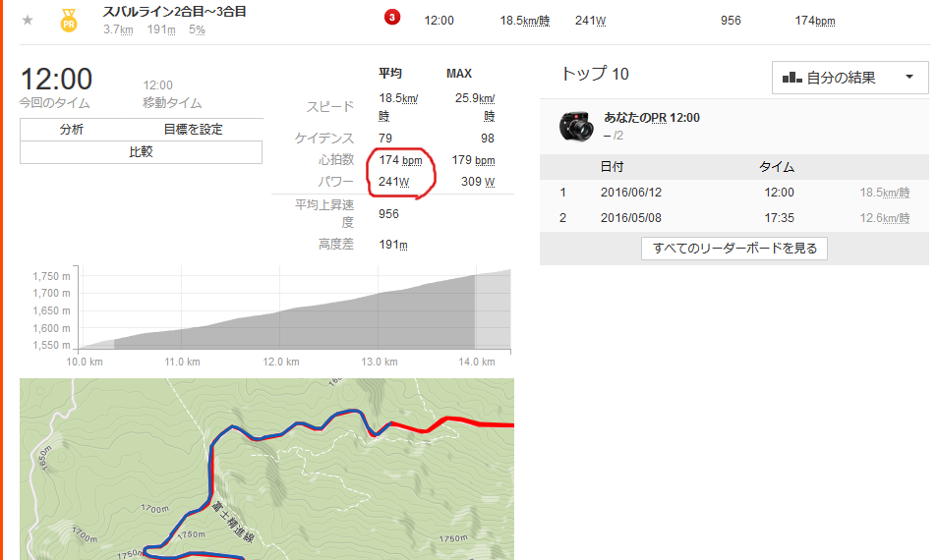Screen dimensions: 938x560
Task: Open the 分析 button
Action: point(71,129)
